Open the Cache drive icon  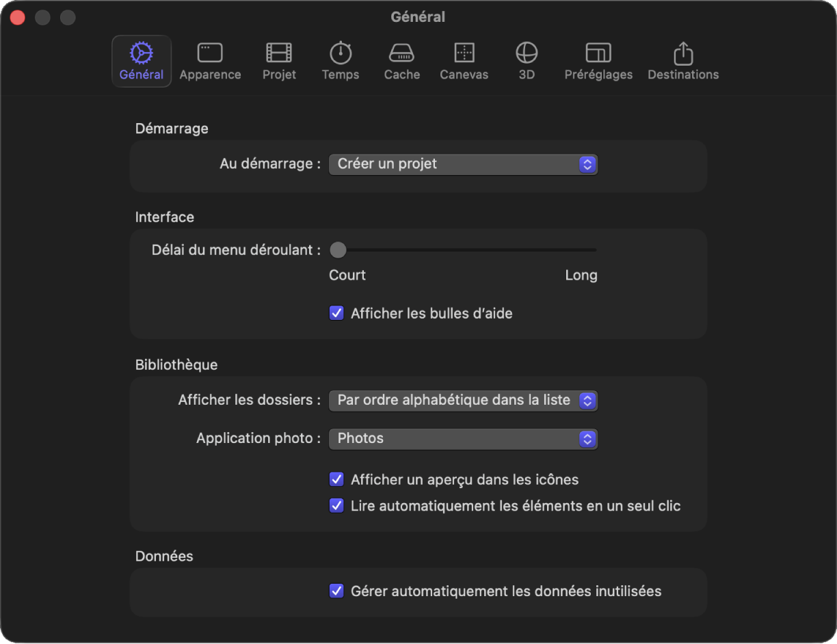(402, 53)
